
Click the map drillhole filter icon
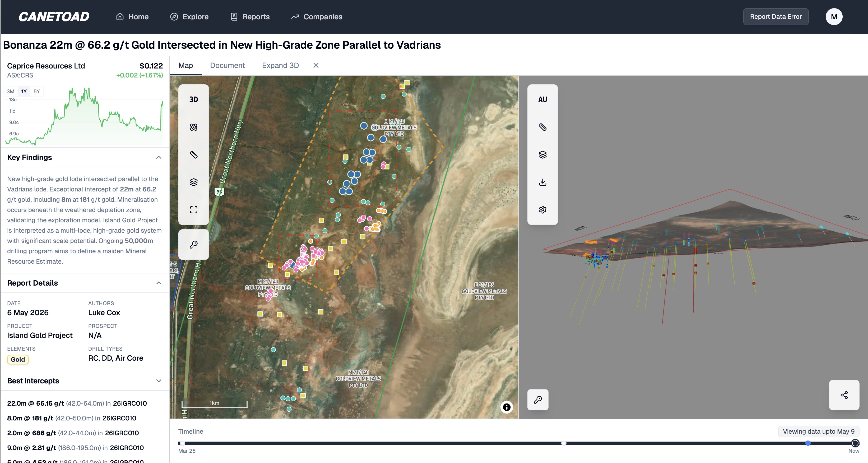[193, 127]
